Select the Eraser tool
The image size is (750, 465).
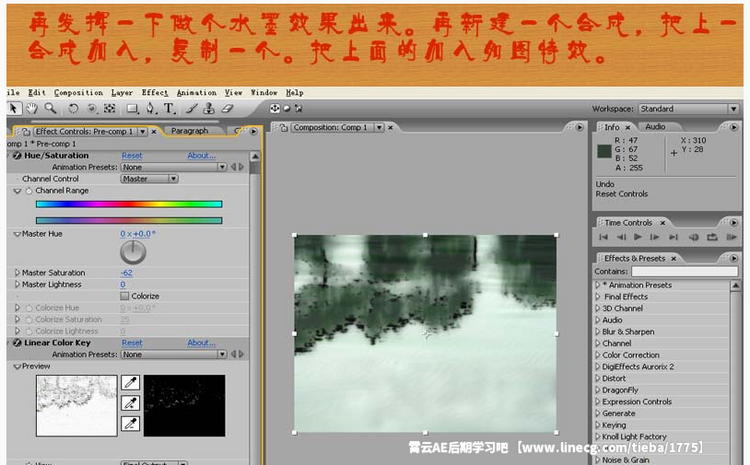tap(227, 109)
